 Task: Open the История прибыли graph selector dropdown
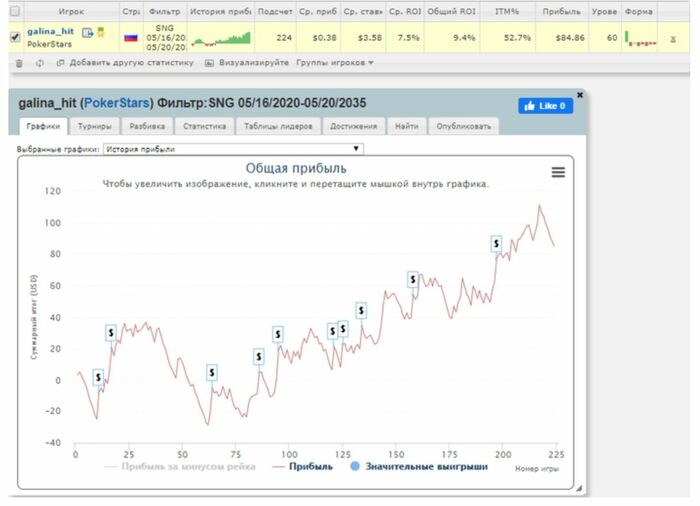[233, 149]
